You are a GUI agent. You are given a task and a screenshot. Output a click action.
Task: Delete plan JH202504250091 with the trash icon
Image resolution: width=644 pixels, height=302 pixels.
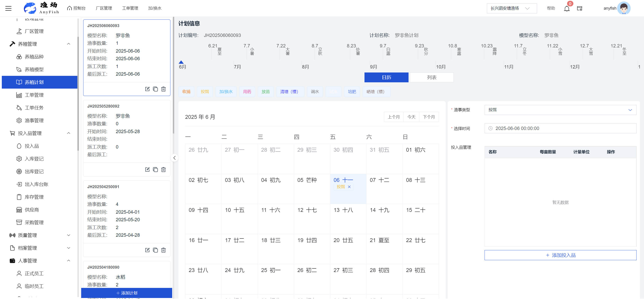pyautogui.click(x=163, y=250)
